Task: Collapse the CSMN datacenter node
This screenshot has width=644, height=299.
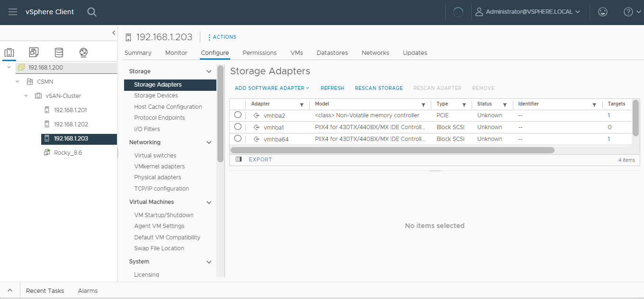Action: [18, 82]
